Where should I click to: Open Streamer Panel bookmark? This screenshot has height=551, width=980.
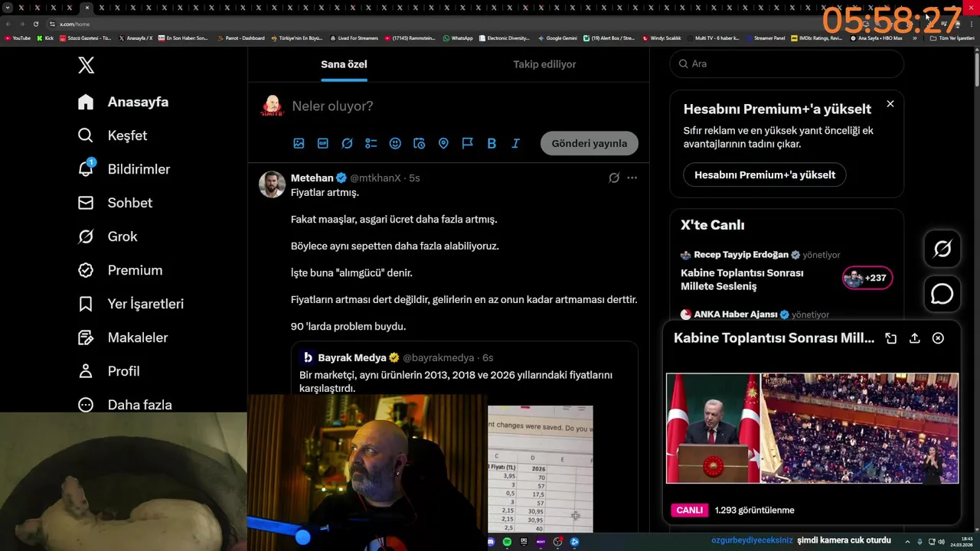tap(766, 37)
